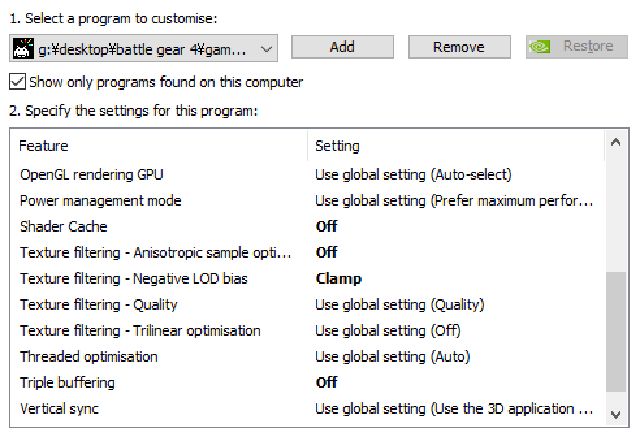This screenshot has width=640, height=441.
Task: Select Texture filtering - Quality row
Action: coord(308,305)
